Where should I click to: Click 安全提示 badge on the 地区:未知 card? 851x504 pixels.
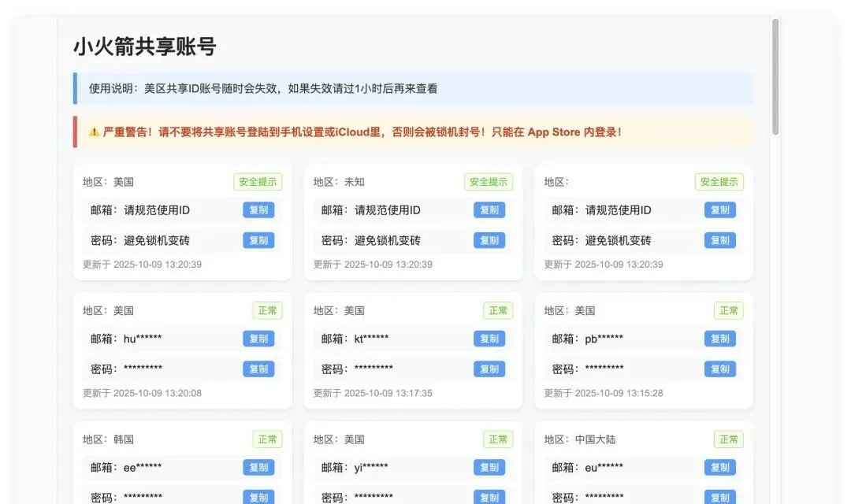[489, 182]
